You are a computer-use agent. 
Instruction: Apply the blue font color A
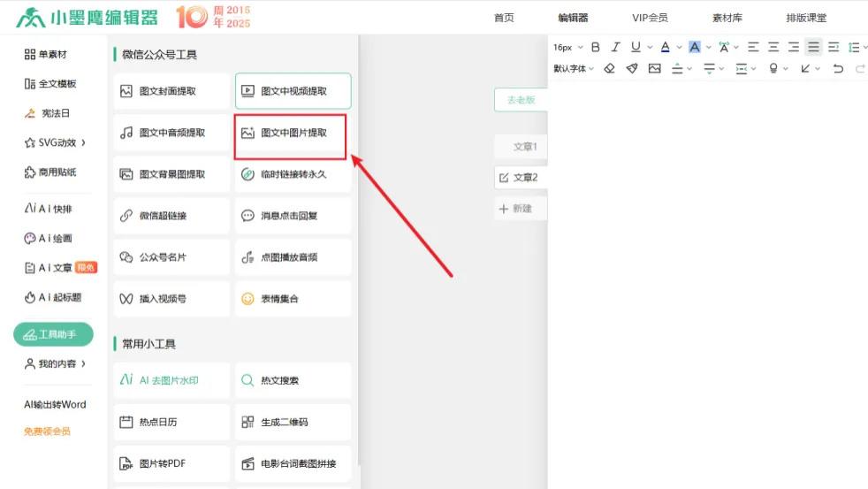pos(666,47)
